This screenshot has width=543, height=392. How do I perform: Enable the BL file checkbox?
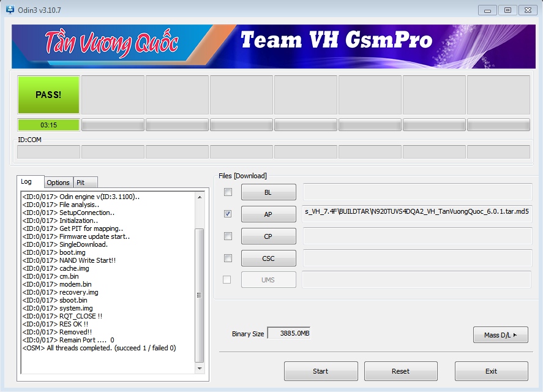click(x=228, y=192)
